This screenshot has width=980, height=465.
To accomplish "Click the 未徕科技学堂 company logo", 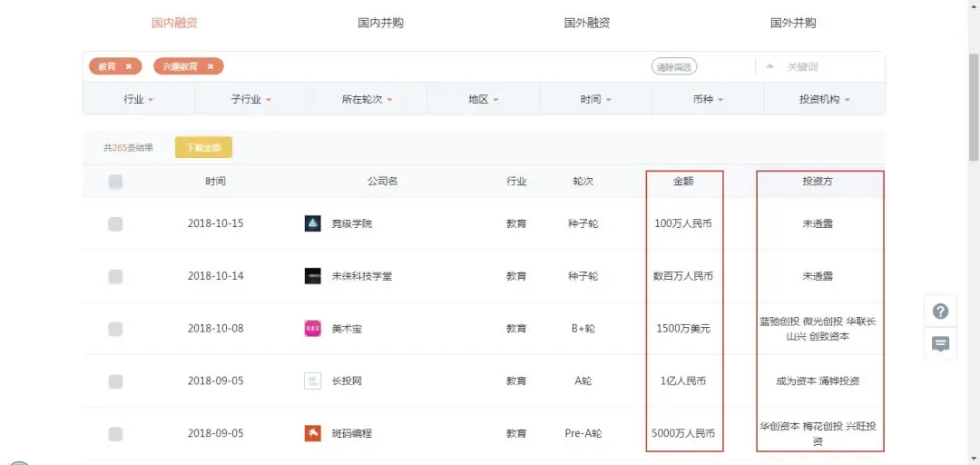I will coord(312,276).
